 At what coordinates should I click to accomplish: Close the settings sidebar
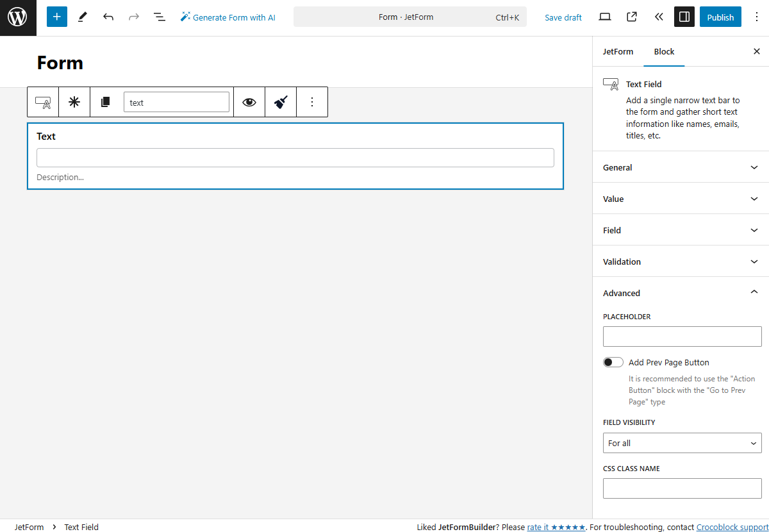(757, 51)
